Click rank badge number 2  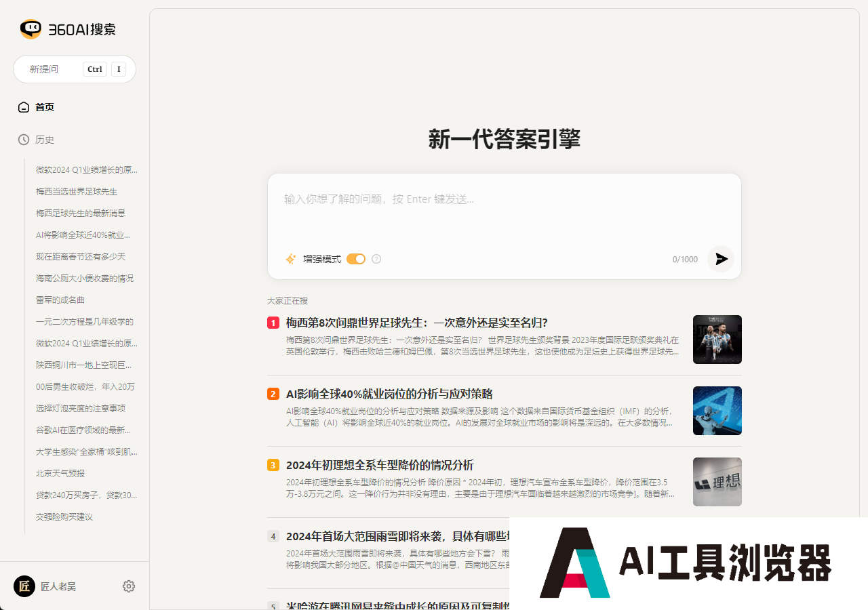click(x=273, y=394)
